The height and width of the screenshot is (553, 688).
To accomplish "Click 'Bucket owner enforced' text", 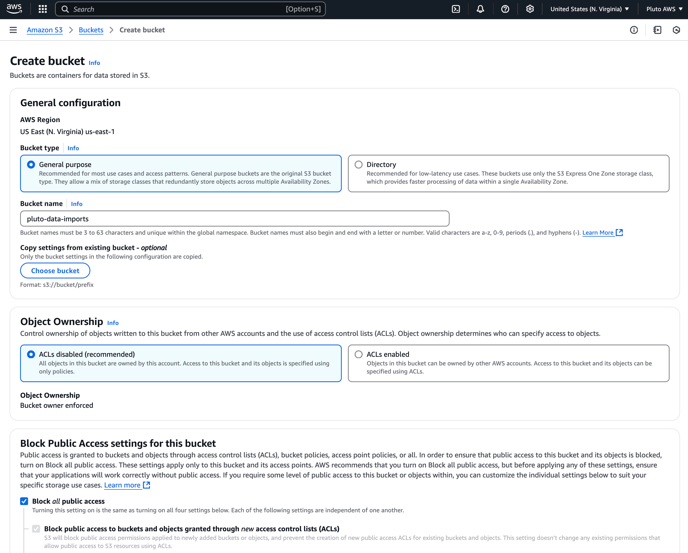I will [57, 406].
